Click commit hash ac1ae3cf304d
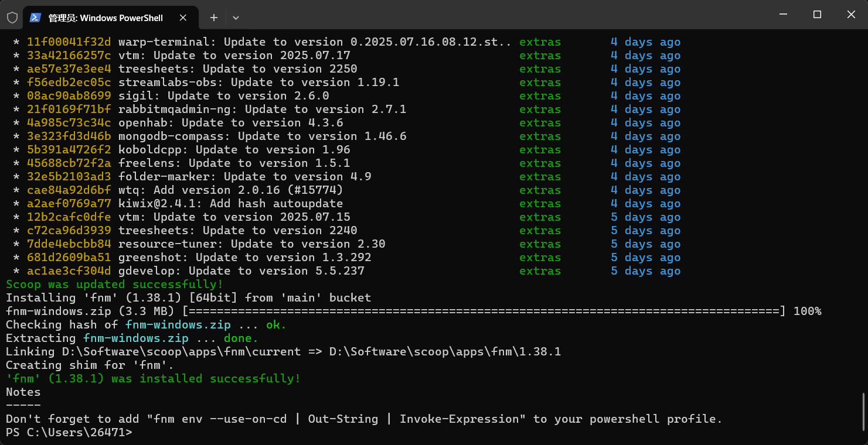The height and width of the screenshot is (445, 868). tap(69, 271)
